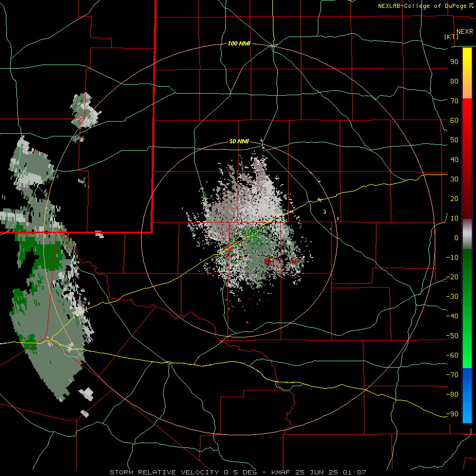Click the 60 value on velocity scale
This screenshot has width=476, height=476.
(454, 121)
